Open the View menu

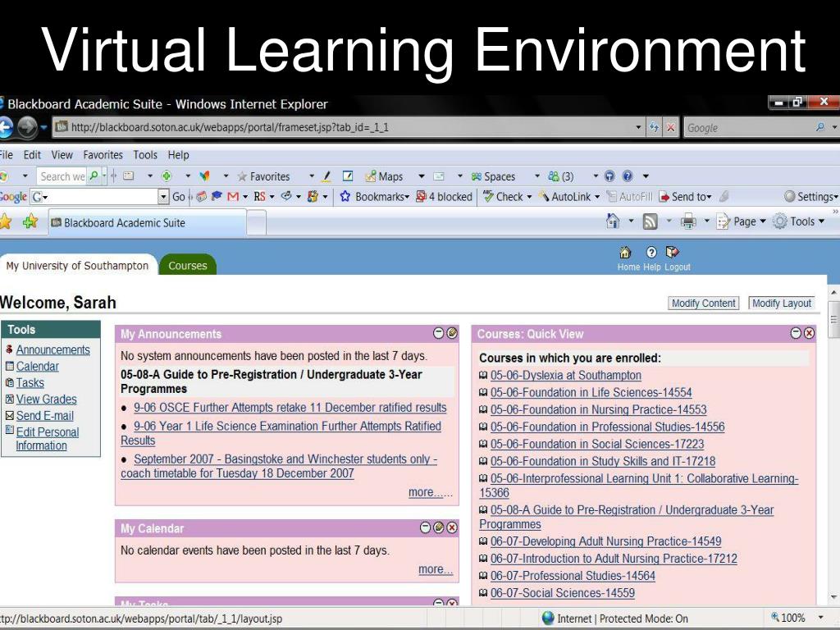tap(62, 155)
